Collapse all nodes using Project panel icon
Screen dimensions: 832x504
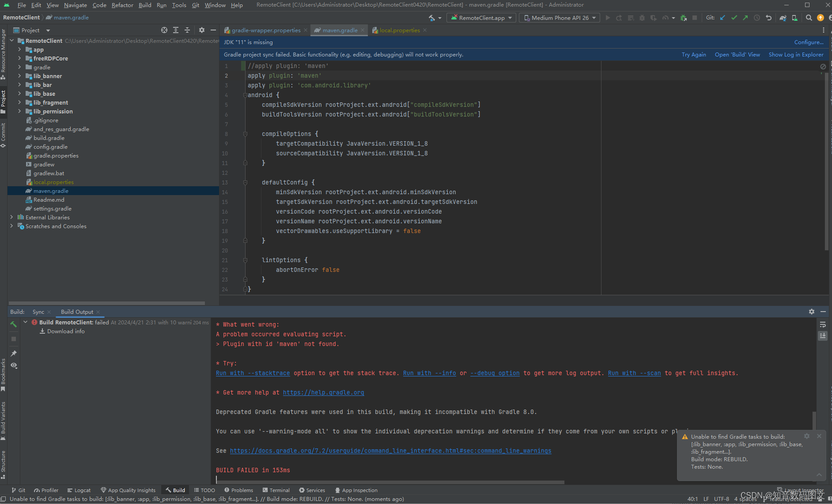click(187, 30)
